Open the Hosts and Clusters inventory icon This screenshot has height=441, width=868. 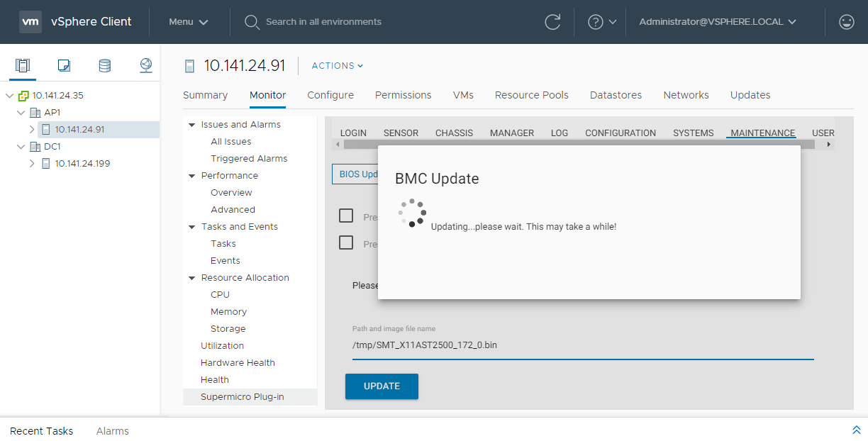pyautogui.click(x=23, y=66)
